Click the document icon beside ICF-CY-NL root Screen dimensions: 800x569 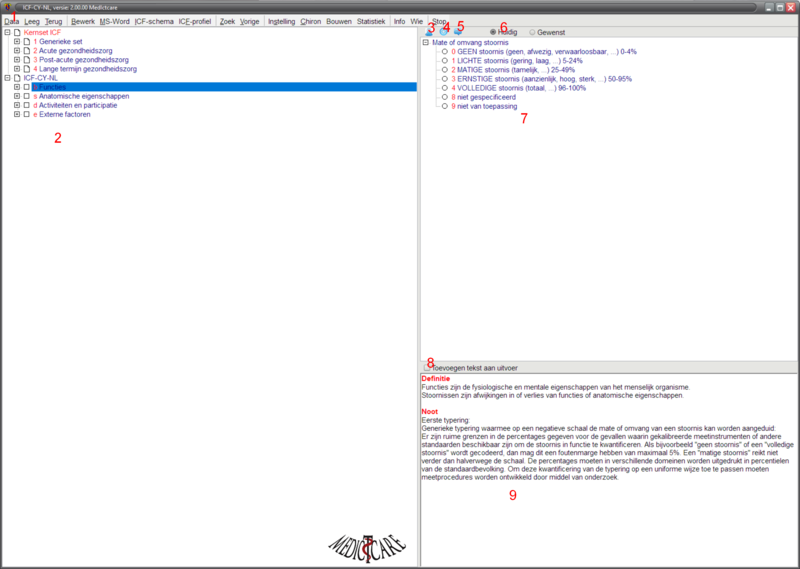(x=17, y=78)
